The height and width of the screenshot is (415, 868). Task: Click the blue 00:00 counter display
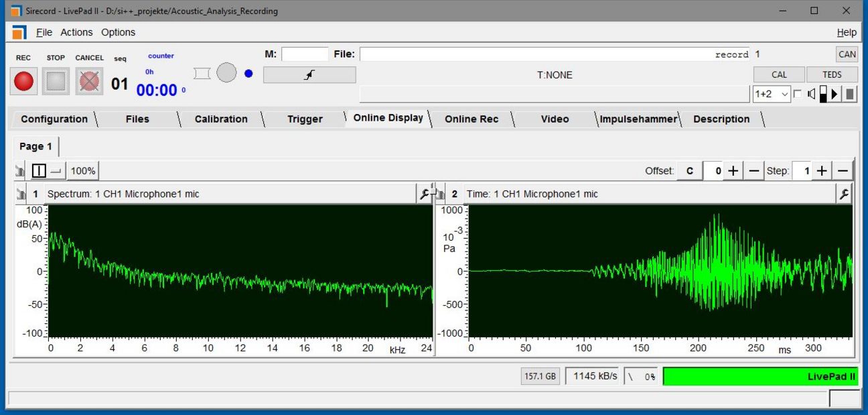157,90
